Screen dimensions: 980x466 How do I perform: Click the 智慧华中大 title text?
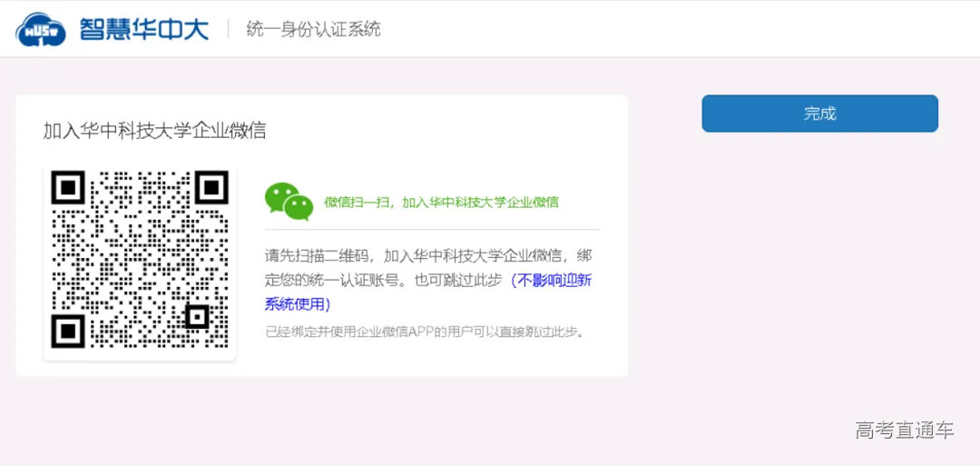(143, 29)
